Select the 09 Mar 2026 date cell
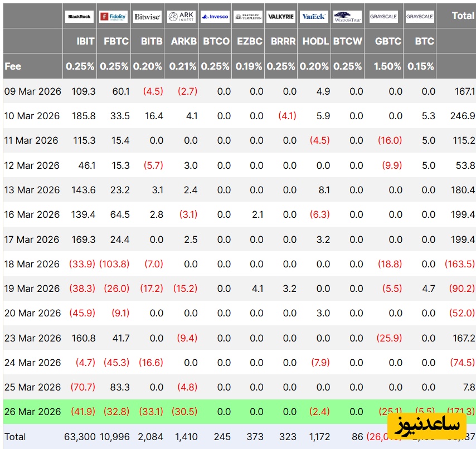Screen dimensions: 476x449 [x=32, y=91]
